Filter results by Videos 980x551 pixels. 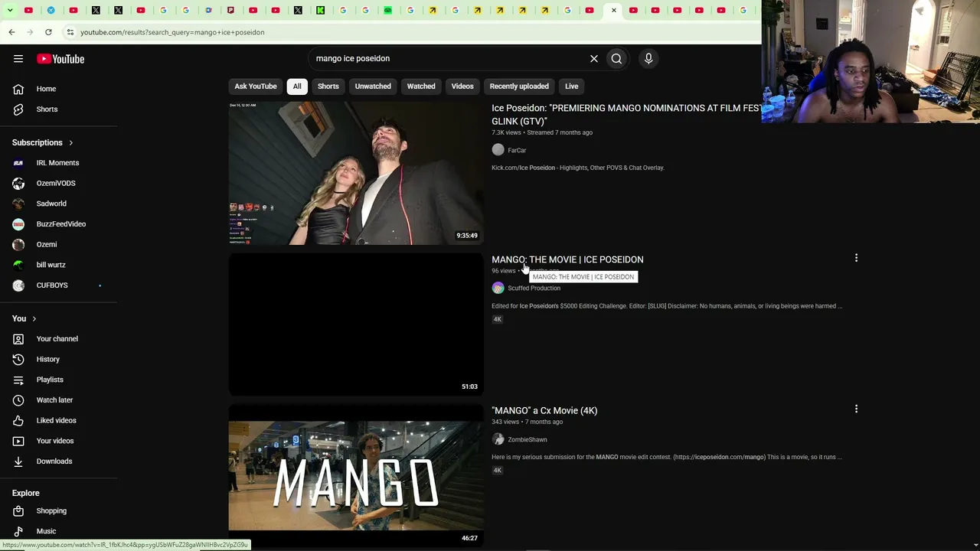[462, 86]
